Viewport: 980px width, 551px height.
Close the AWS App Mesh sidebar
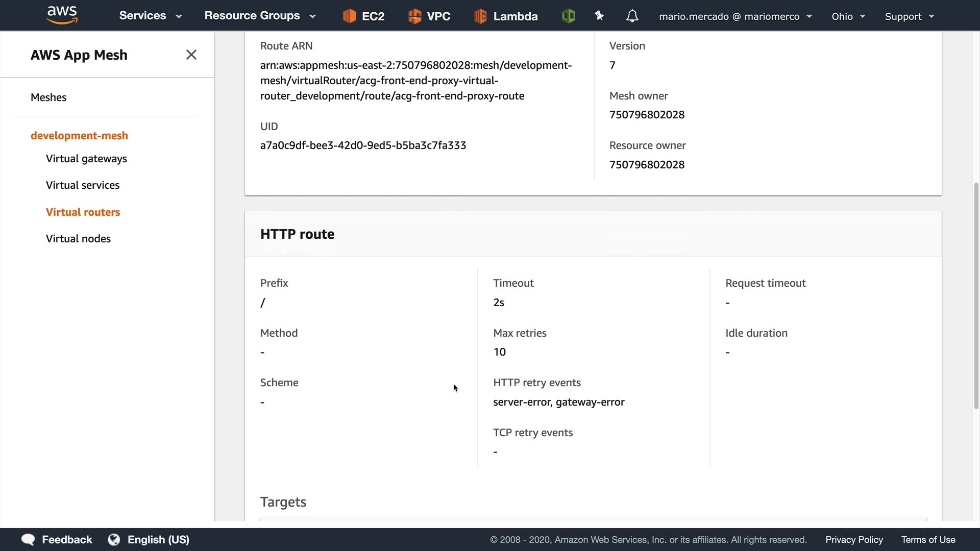tap(191, 55)
